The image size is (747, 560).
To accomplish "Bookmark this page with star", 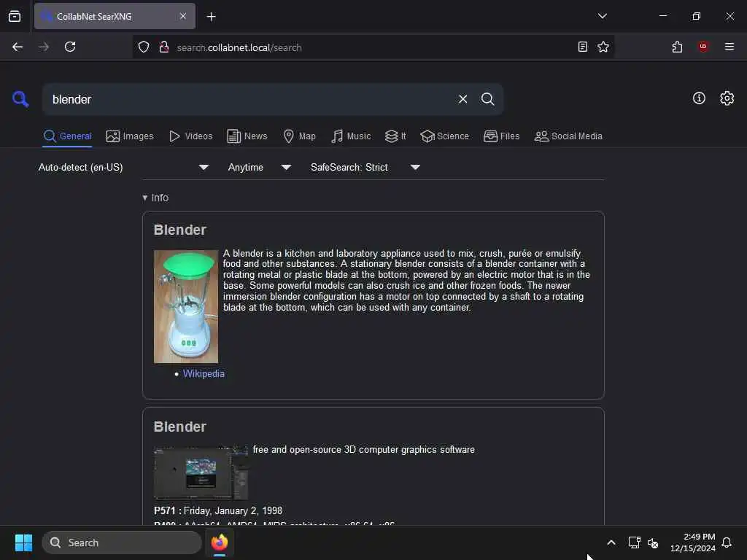I will 603,47.
